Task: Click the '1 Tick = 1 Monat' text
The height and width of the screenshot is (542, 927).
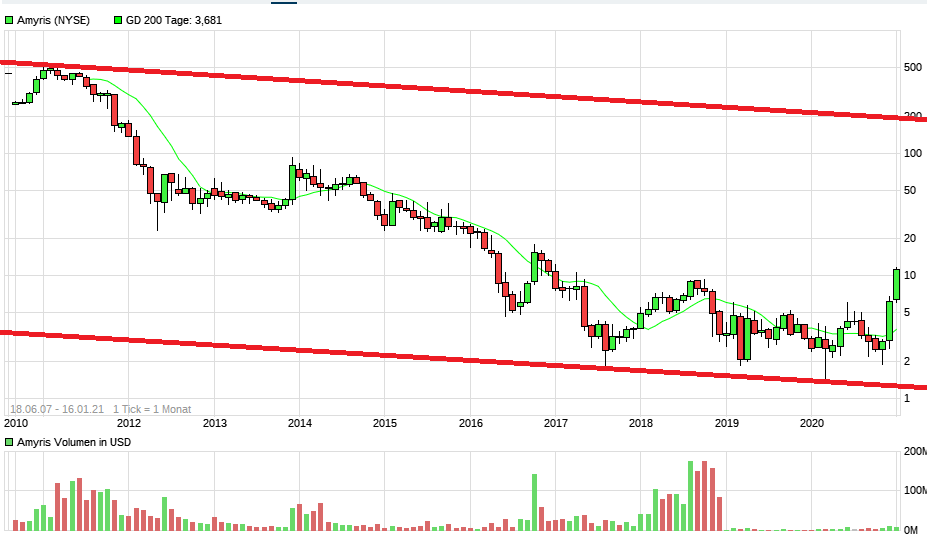Action: pyautogui.click(x=151, y=409)
